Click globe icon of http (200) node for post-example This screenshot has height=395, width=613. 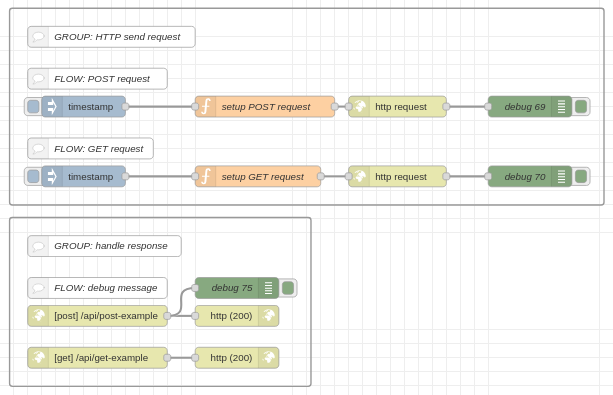pos(269,316)
